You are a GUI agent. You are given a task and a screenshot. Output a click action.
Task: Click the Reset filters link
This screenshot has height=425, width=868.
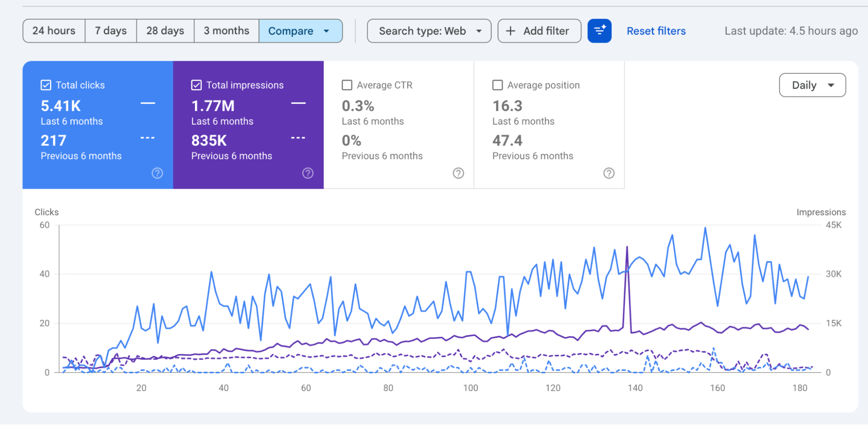pos(656,31)
